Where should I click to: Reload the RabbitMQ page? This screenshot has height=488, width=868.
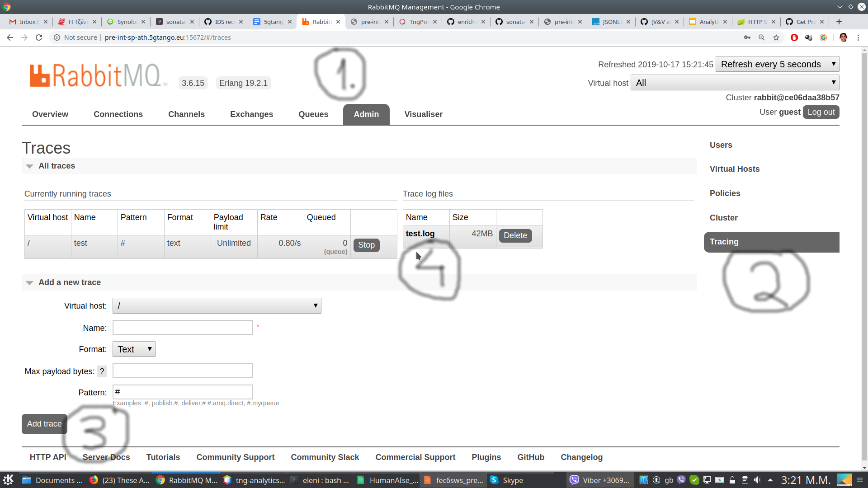pos(39,38)
